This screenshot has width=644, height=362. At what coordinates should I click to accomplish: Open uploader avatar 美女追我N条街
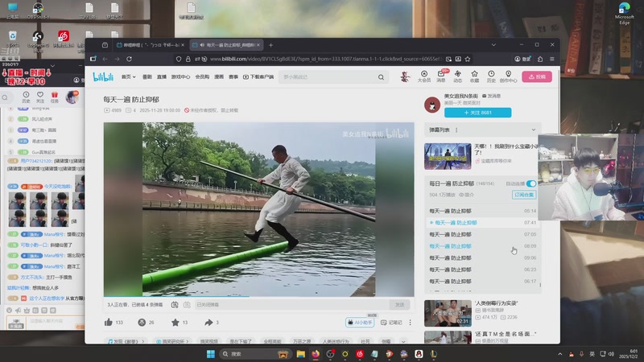432,105
